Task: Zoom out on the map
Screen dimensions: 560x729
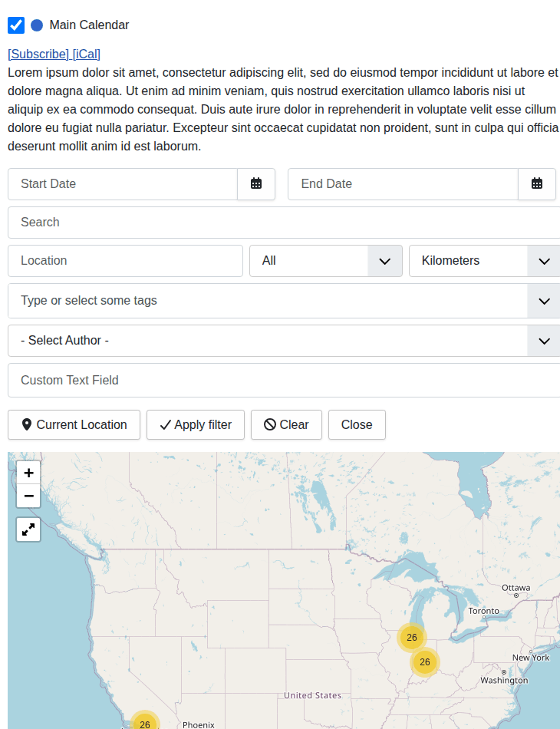Action: tap(28, 496)
